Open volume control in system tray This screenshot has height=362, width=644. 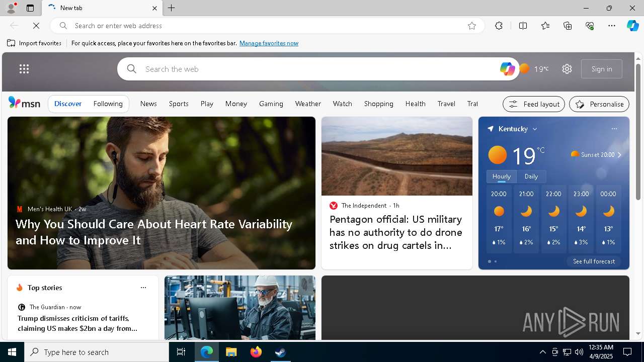coord(579,352)
